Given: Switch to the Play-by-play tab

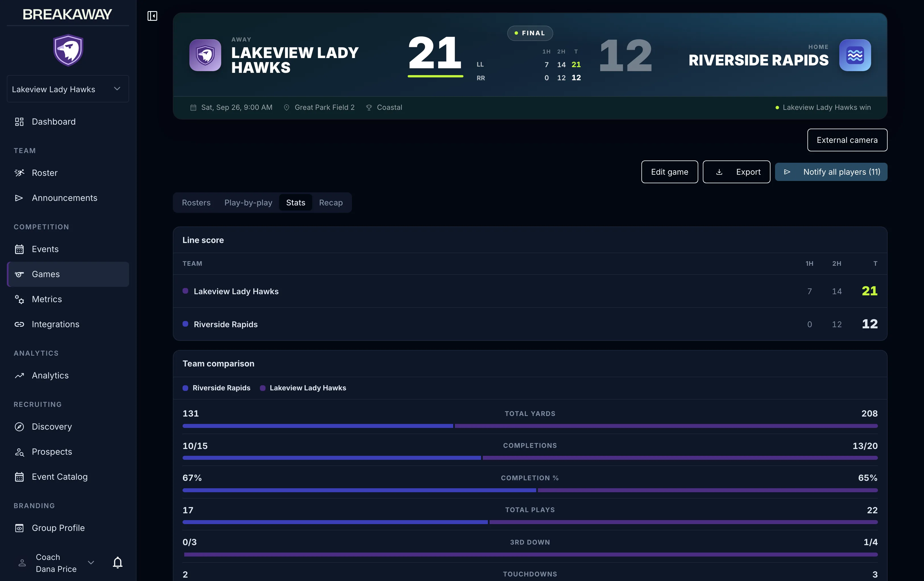Looking at the screenshot, I should 248,202.
